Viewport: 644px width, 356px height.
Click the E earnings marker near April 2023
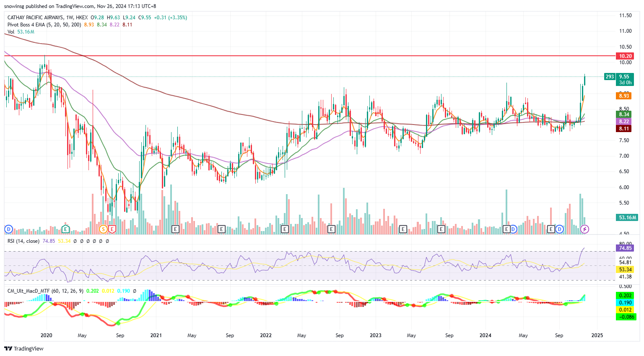coord(403,229)
